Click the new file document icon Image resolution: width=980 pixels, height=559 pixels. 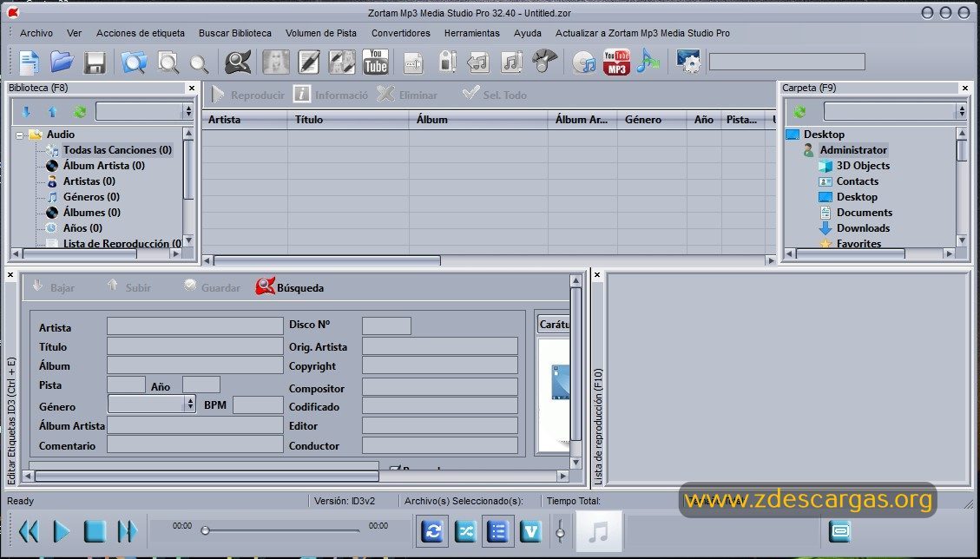[x=29, y=62]
